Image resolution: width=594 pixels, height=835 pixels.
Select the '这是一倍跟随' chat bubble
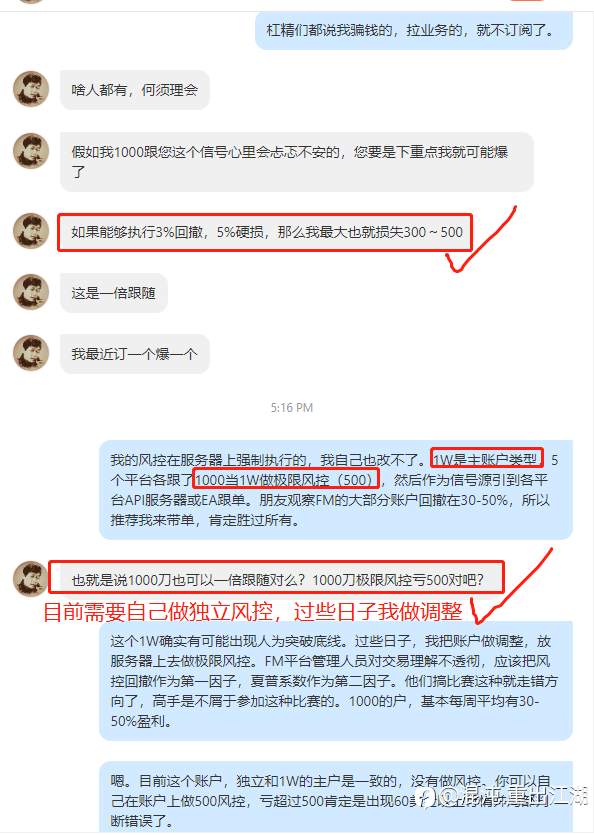[113, 293]
